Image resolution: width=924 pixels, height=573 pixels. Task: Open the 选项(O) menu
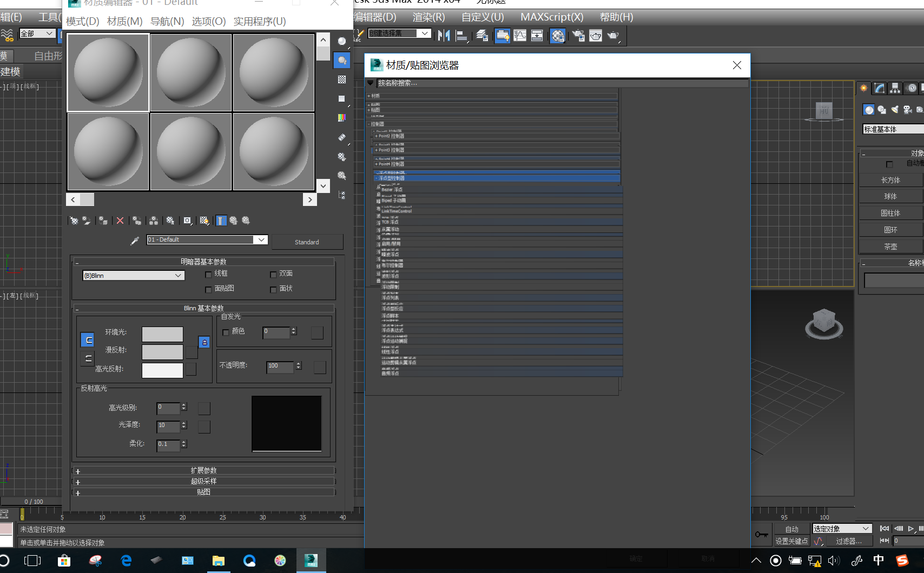coord(209,21)
